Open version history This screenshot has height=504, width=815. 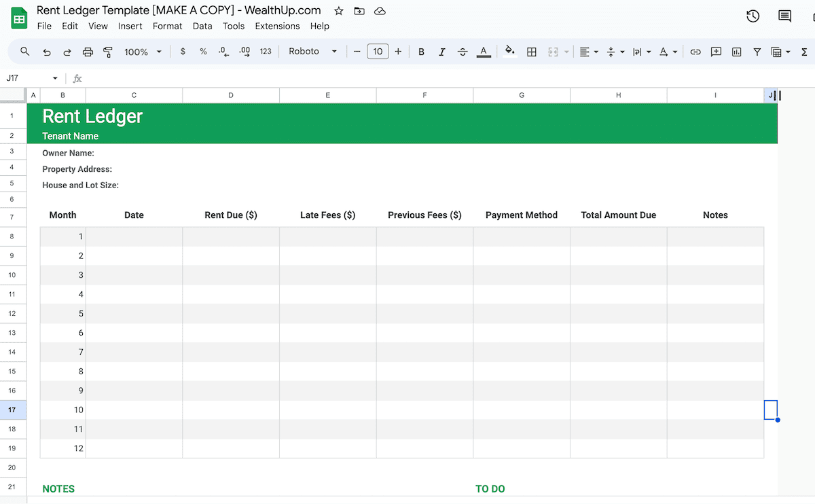click(x=753, y=16)
